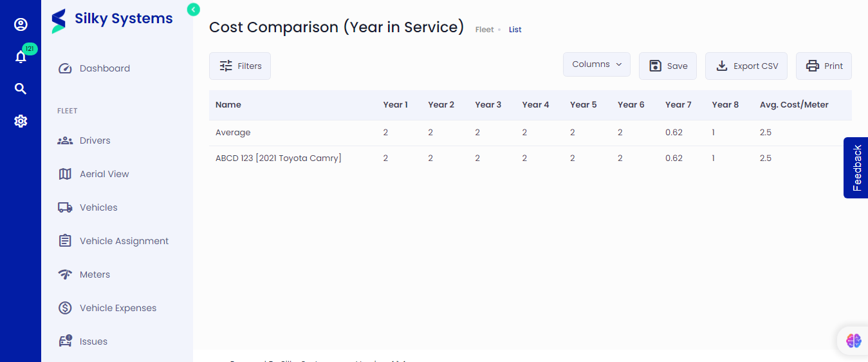This screenshot has height=362, width=868.
Task: Save the current report view
Action: pos(667,66)
